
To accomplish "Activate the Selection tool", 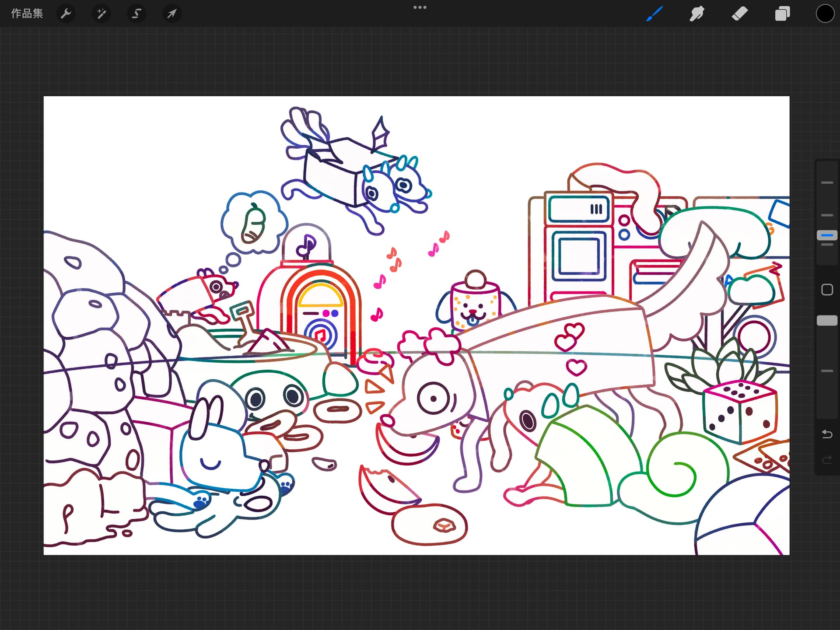I will point(136,14).
